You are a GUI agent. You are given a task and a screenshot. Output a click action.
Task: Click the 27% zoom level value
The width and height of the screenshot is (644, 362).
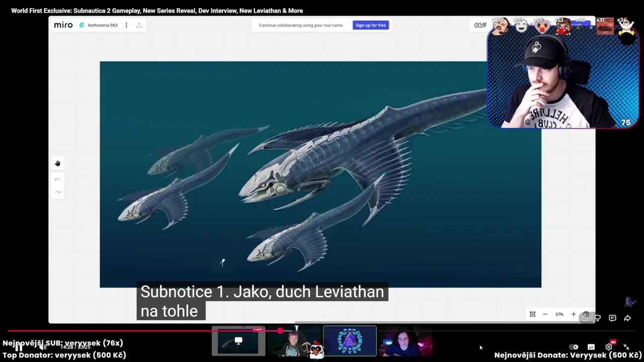[x=559, y=314]
